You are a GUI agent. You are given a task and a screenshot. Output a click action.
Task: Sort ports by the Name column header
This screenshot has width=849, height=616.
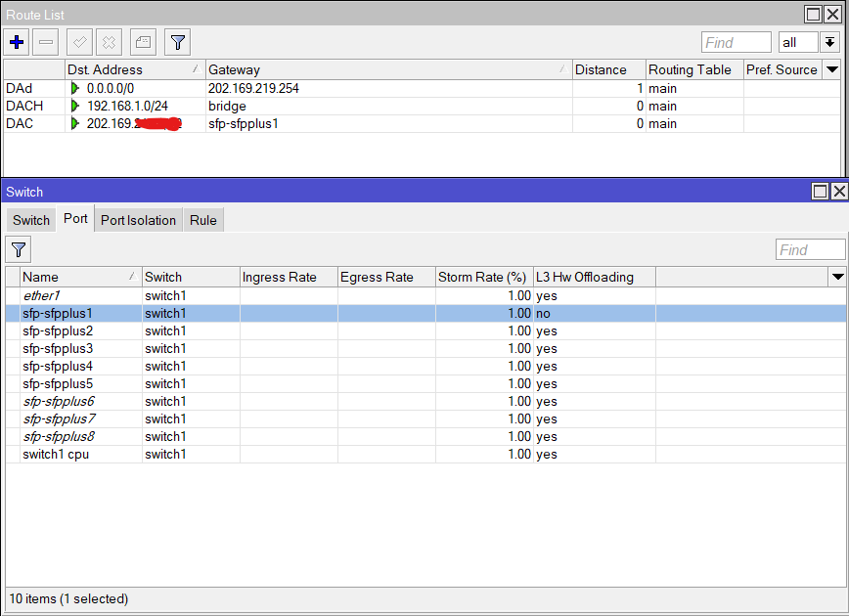pyautogui.click(x=40, y=277)
